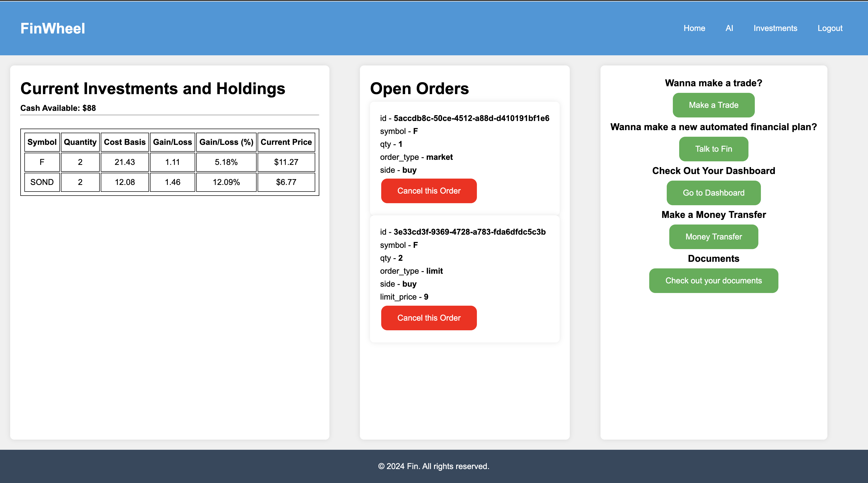Open the Home navigation link
This screenshot has width=868, height=483.
[694, 28]
